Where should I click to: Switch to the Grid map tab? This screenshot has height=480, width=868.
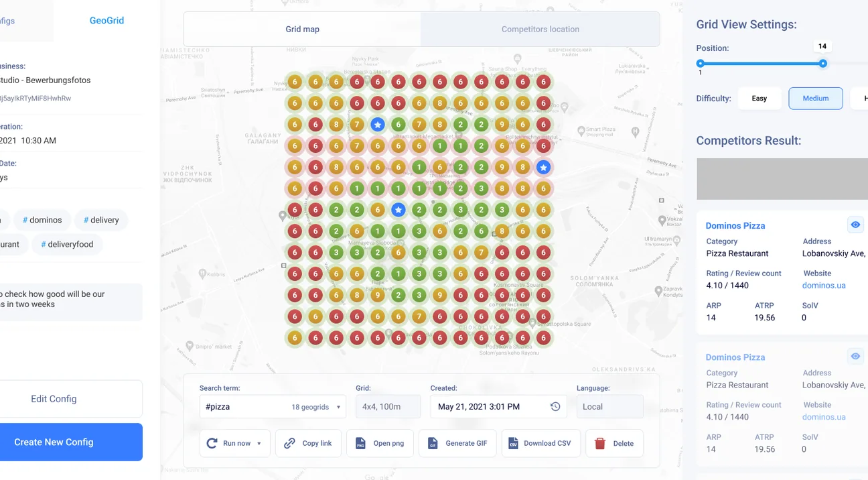(303, 29)
